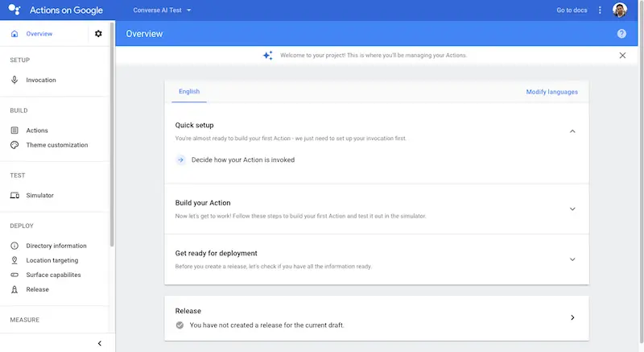Open Surface capabilites in the sidebar
The width and height of the screenshot is (644, 352).
tap(53, 275)
